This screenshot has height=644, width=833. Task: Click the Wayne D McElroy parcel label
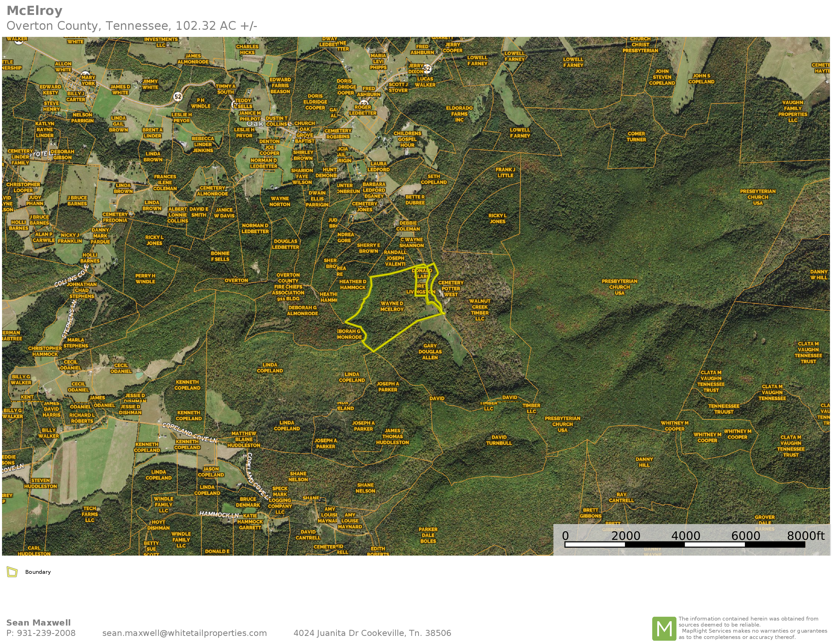click(x=392, y=306)
